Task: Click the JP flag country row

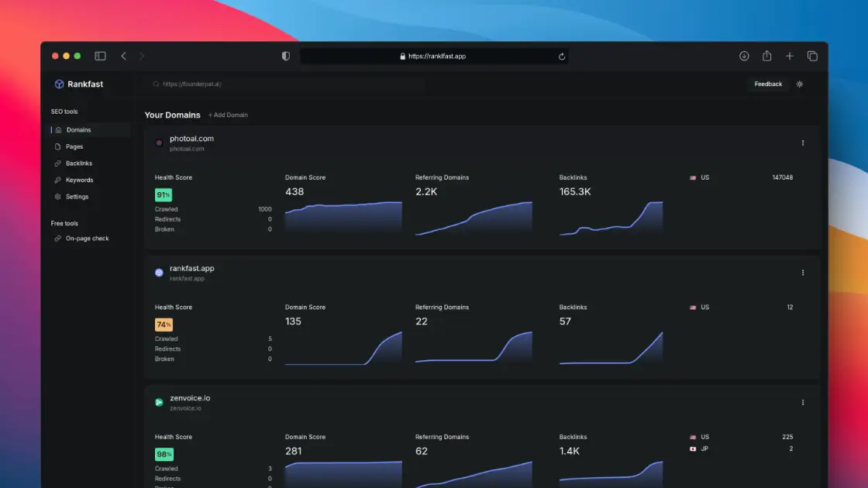Action: [741, 448]
